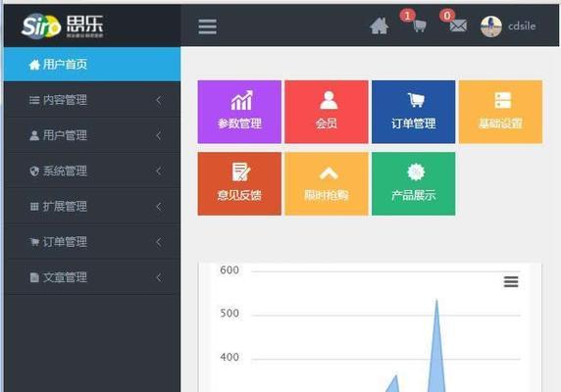This screenshot has height=392, width=561.
Task: Select 扩展管理 in the sidebar menu
Action: [x=92, y=206]
